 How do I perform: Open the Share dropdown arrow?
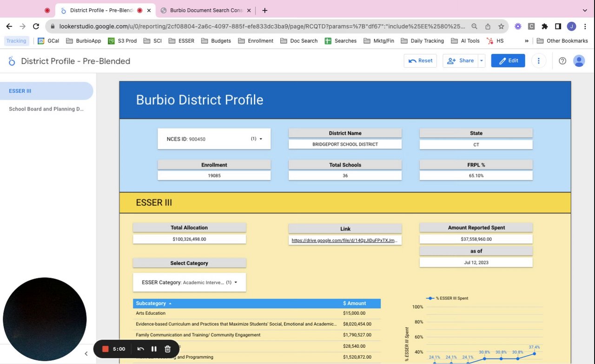click(x=482, y=61)
